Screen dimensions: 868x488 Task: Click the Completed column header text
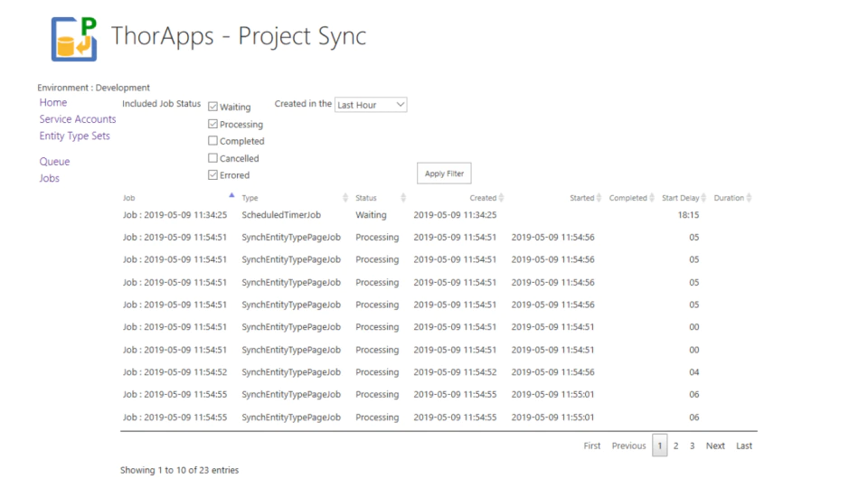click(627, 198)
